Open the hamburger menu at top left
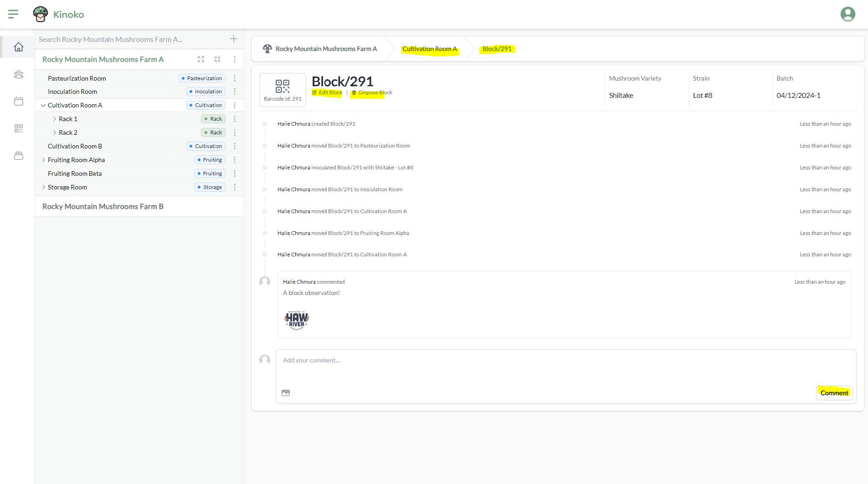Viewport: 868px width, 484px height. 13,14
